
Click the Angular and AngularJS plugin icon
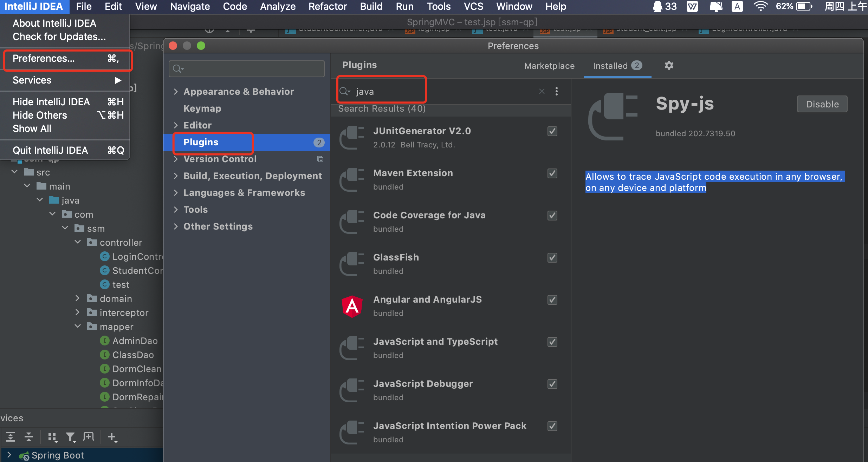352,306
